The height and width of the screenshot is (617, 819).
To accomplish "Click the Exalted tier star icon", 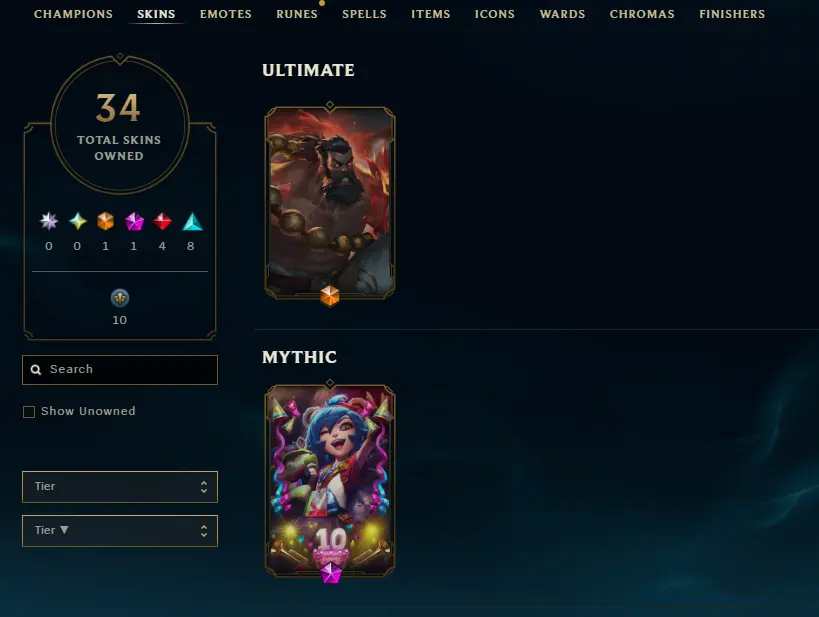I will (x=78, y=221).
